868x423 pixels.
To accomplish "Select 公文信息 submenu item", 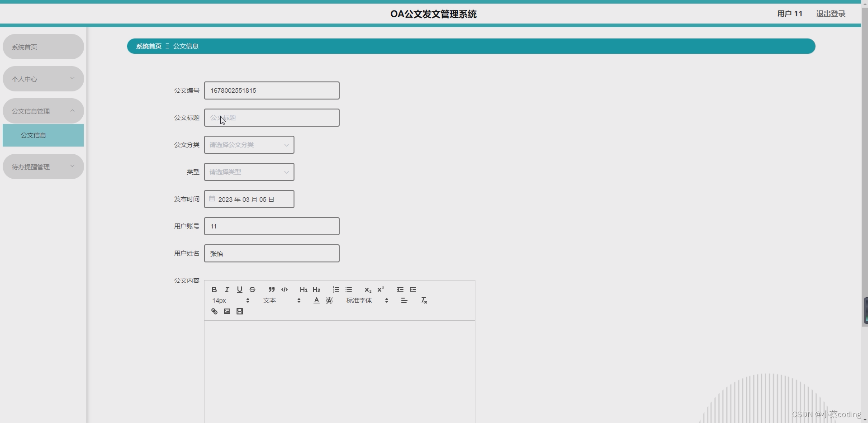I will (x=43, y=135).
